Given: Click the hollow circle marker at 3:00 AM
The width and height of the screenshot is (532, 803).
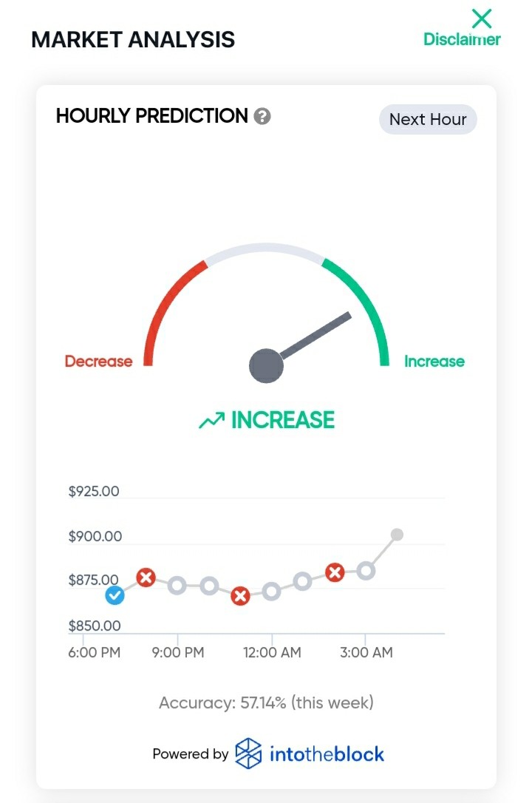Looking at the screenshot, I should tap(366, 570).
